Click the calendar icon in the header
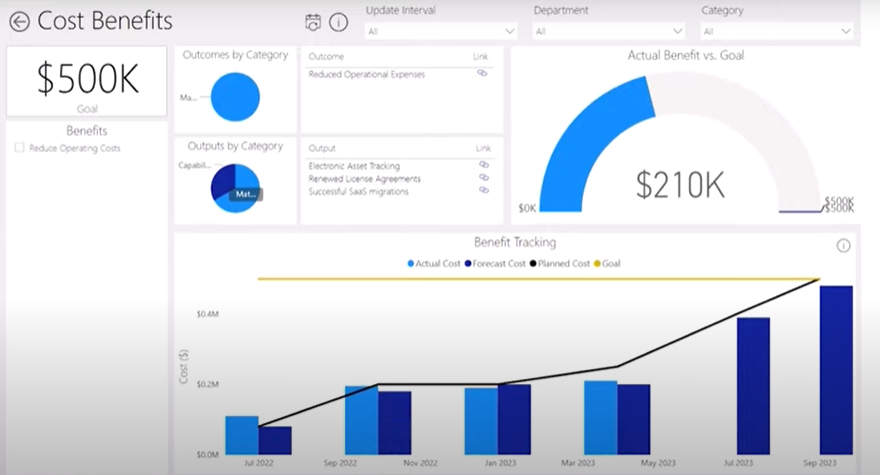The width and height of the screenshot is (880, 475). tap(313, 22)
